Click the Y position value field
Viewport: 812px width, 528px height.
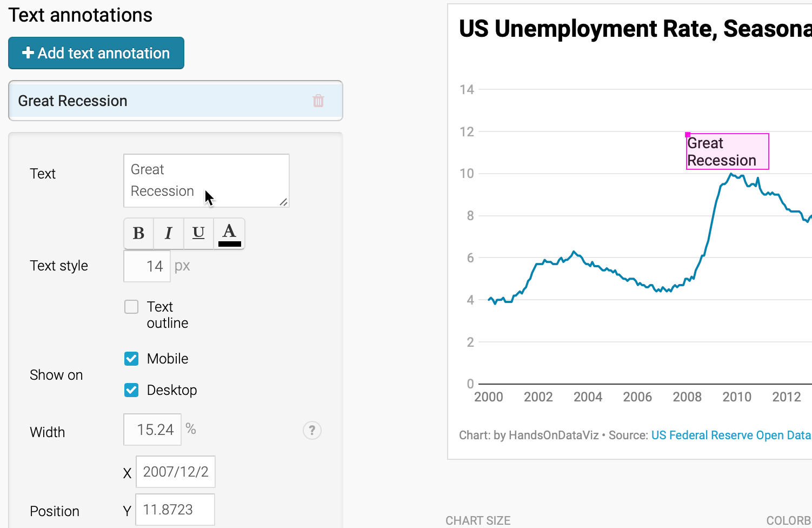175,510
